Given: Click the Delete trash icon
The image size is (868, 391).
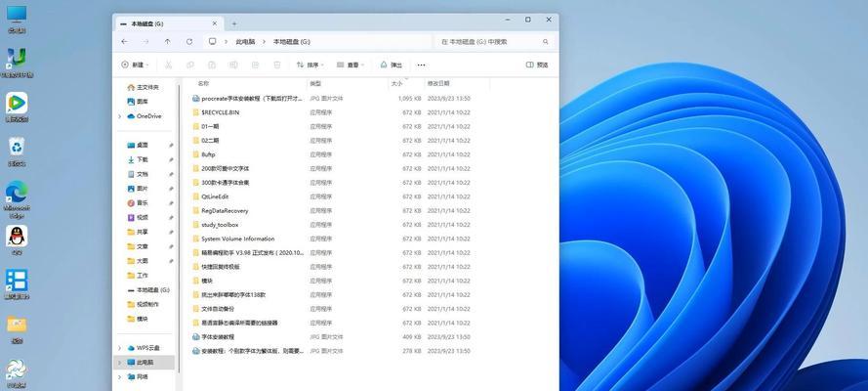Looking at the screenshot, I should pos(277,65).
